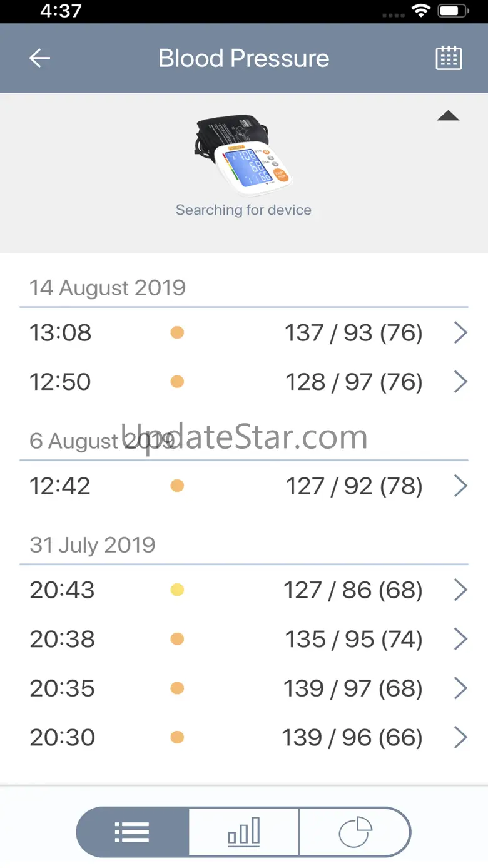This screenshot has width=488, height=868.
Task: Open details chevron for 12:50 reading
Action: point(460,382)
